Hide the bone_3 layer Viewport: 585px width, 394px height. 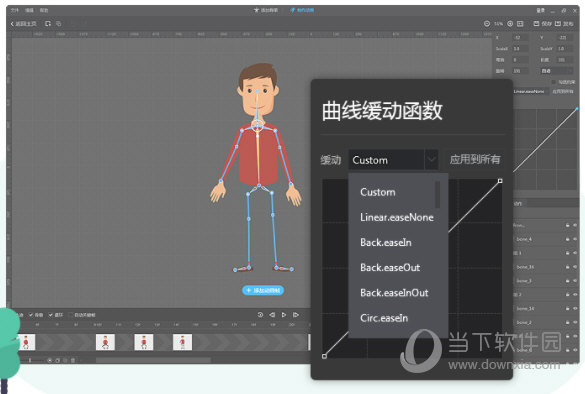[x=575, y=281]
